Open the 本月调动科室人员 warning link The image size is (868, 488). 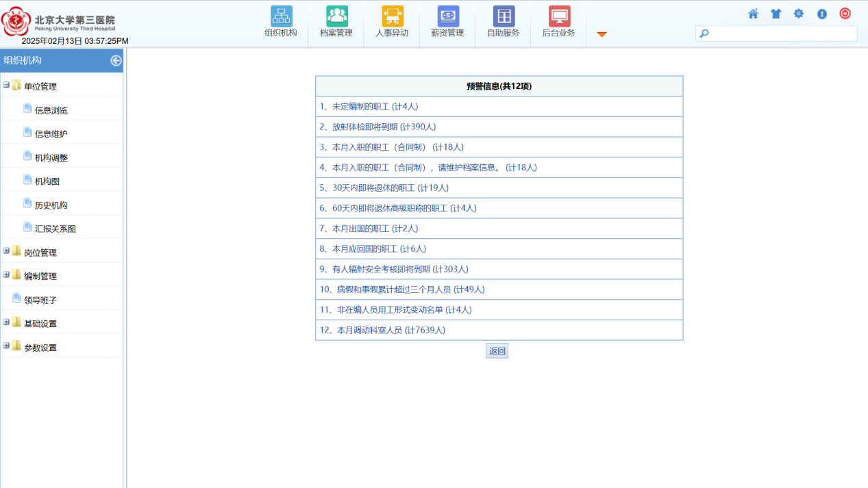tap(382, 330)
